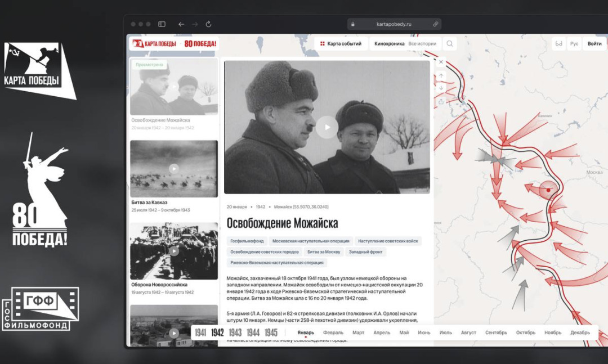Switch to Карта событий tab

341,44
